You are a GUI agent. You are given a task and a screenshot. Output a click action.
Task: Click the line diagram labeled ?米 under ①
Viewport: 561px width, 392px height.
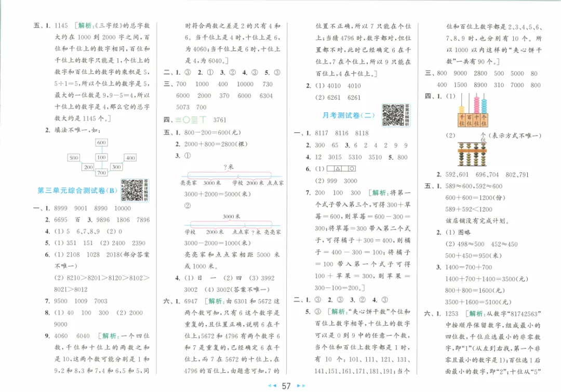(232, 175)
